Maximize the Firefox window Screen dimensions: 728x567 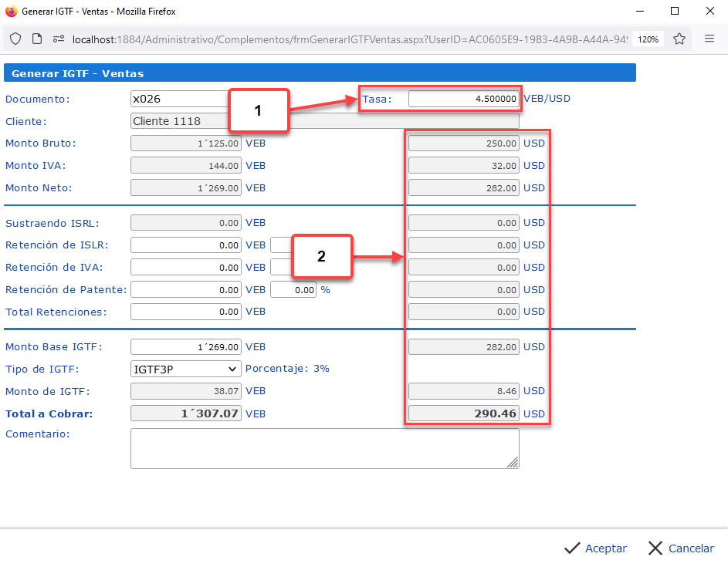coord(674,11)
